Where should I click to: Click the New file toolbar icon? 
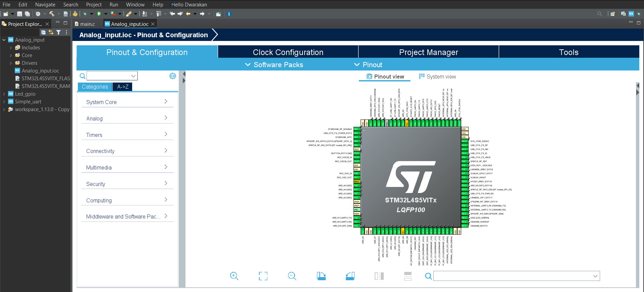tap(6, 14)
